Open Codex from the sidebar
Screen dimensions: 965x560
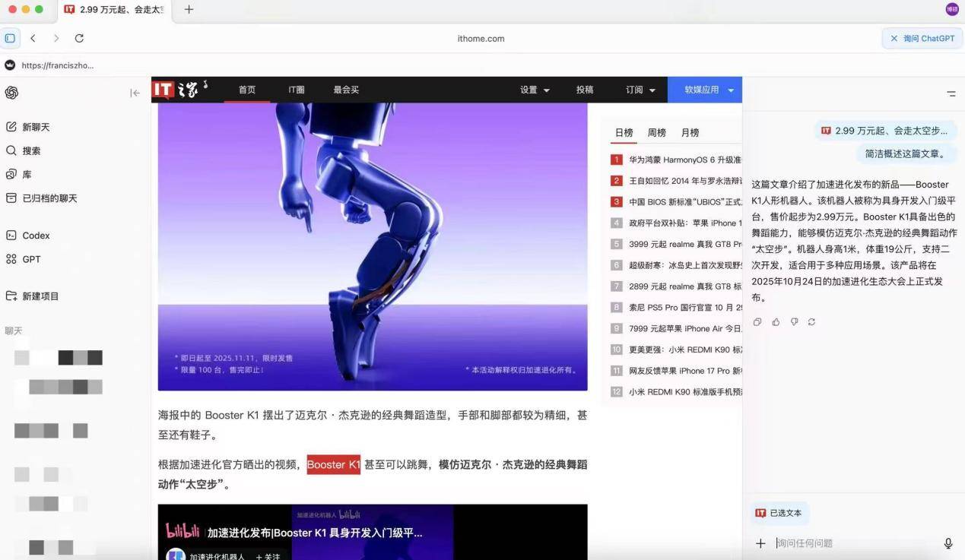36,236
